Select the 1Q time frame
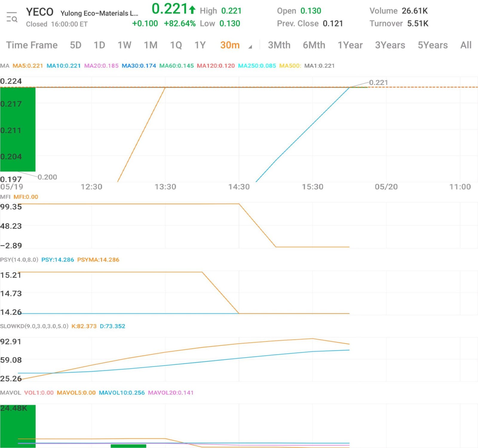The height and width of the screenshot is (448, 478). pyautogui.click(x=176, y=45)
